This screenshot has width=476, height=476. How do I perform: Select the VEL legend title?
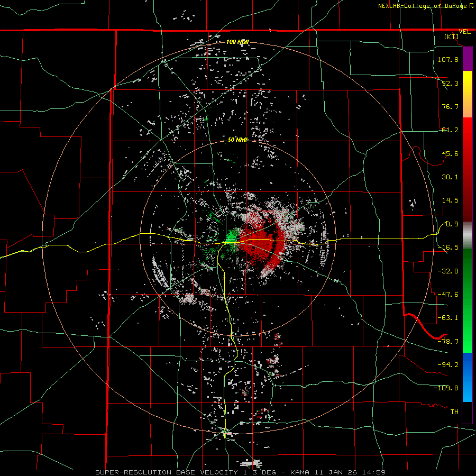[x=464, y=32]
